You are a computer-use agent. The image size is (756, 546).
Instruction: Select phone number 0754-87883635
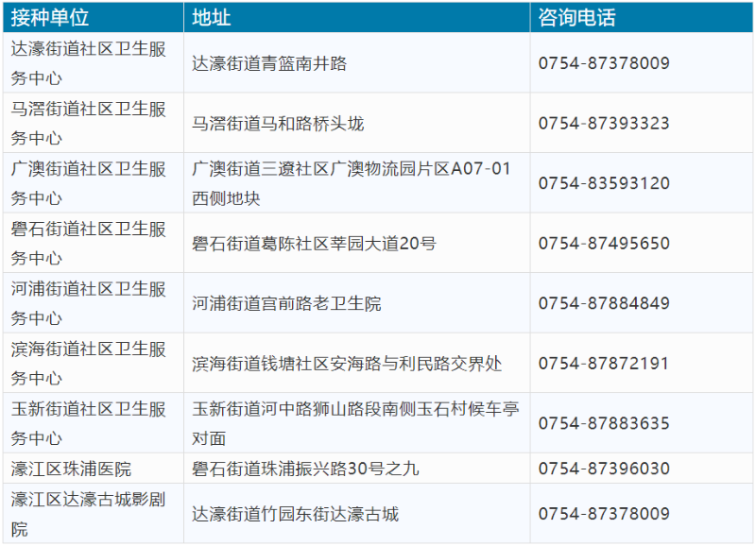tap(604, 423)
